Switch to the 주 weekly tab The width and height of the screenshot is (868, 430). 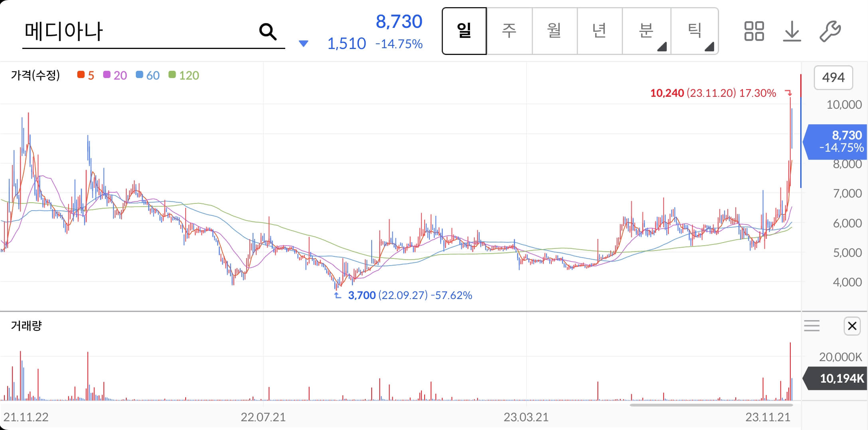pyautogui.click(x=509, y=31)
